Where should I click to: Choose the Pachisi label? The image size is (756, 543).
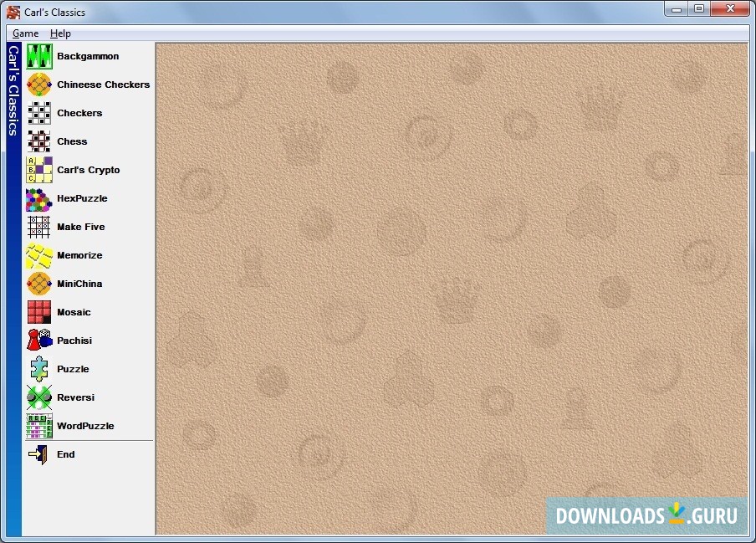pos(74,341)
